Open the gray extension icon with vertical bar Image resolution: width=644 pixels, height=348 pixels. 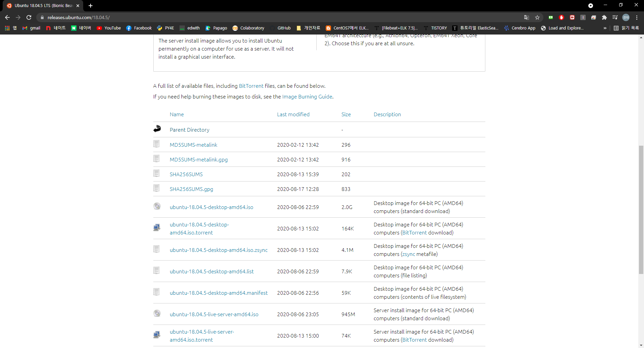583,17
